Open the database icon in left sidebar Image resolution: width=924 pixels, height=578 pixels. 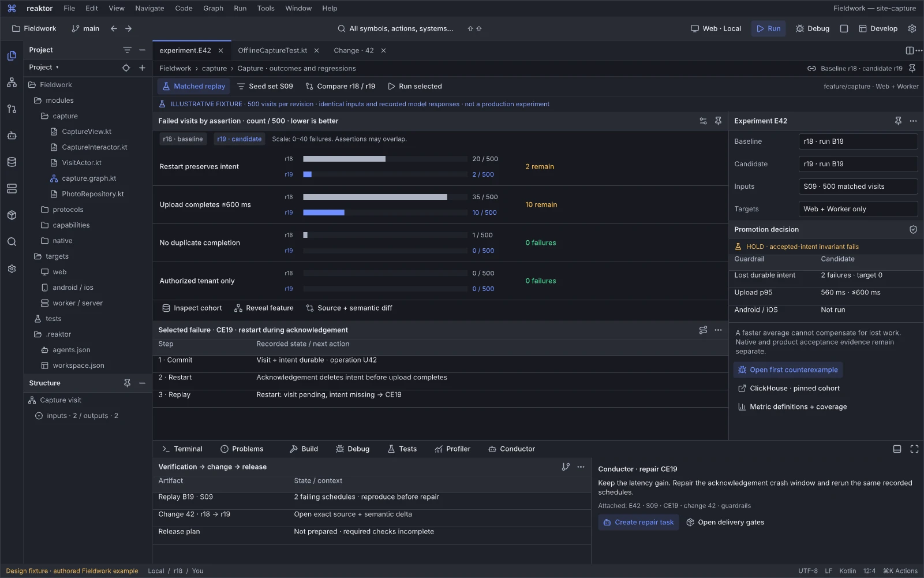click(x=12, y=162)
